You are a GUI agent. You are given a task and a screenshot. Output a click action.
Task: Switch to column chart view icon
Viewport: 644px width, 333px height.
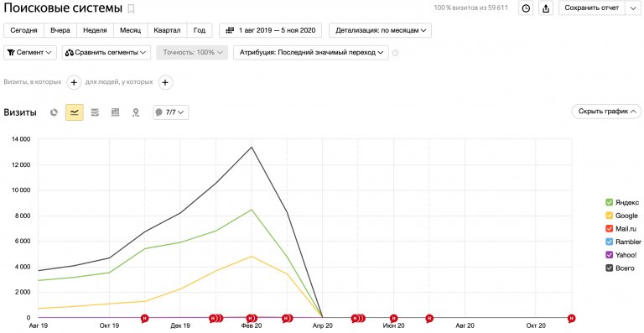coord(116,112)
